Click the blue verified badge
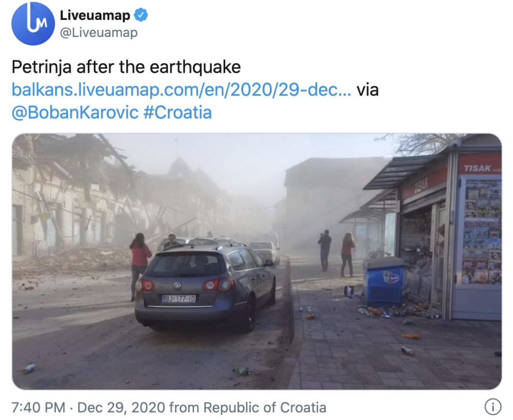 (141, 16)
